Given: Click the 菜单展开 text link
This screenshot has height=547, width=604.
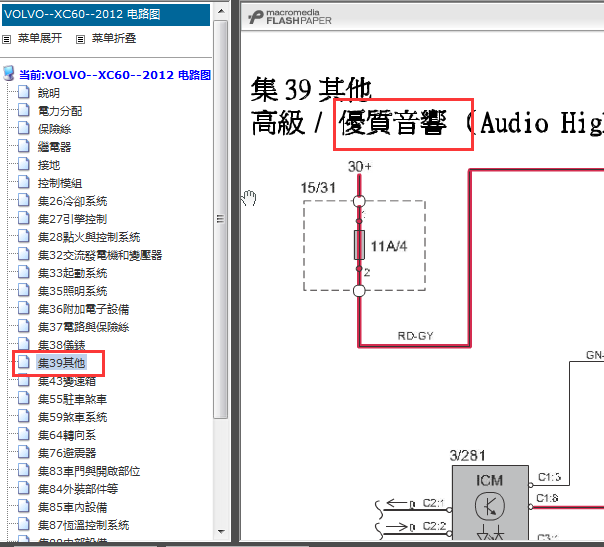Looking at the screenshot, I should click(40, 38).
